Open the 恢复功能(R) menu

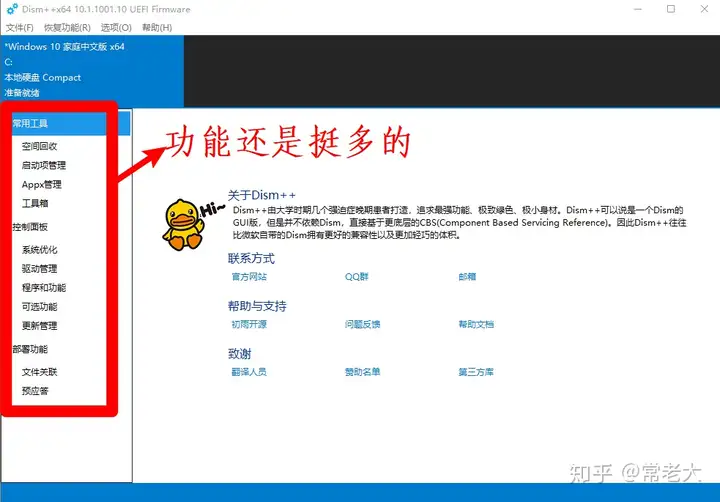click(67, 28)
